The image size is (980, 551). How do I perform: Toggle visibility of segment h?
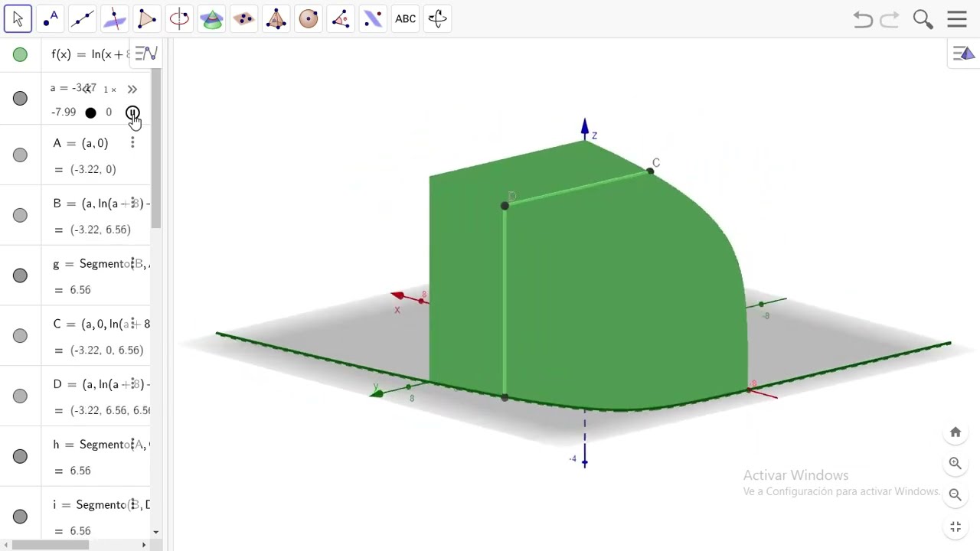tap(20, 456)
